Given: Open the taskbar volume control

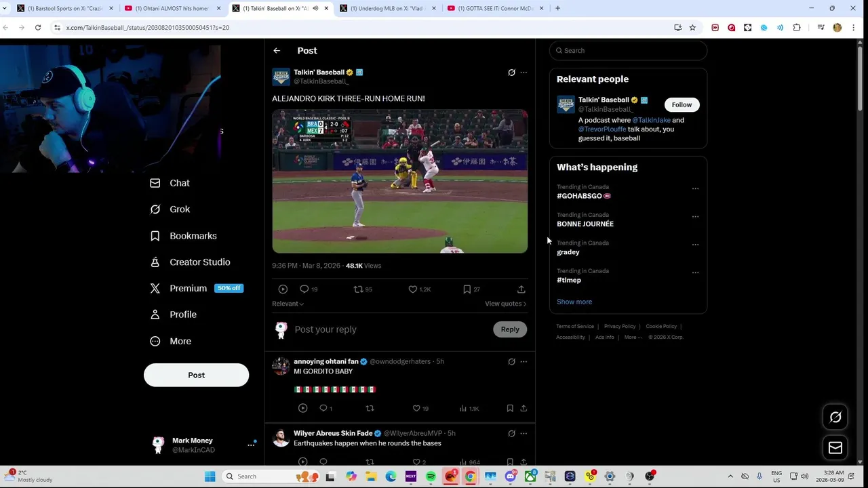Looking at the screenshot, I should point(805,476).
